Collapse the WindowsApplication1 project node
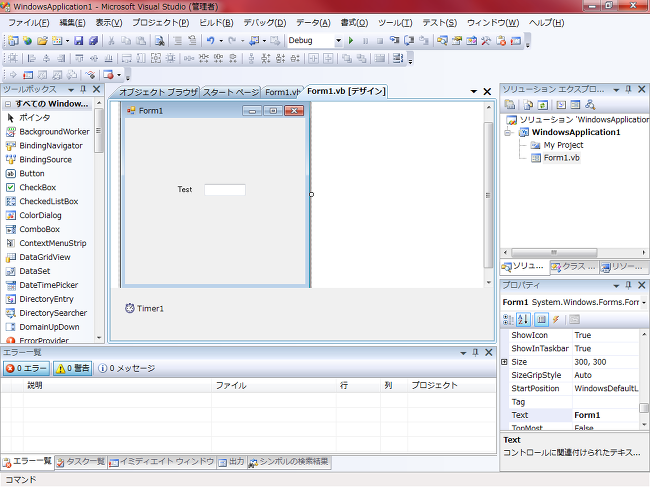This screenshot has height=487, width=650. [x=508, y=133]
